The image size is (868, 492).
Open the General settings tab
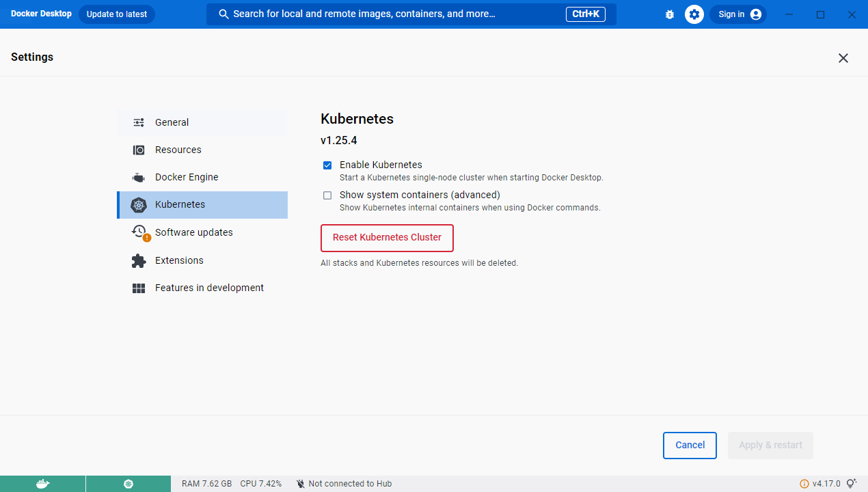(x=202, y=122)
